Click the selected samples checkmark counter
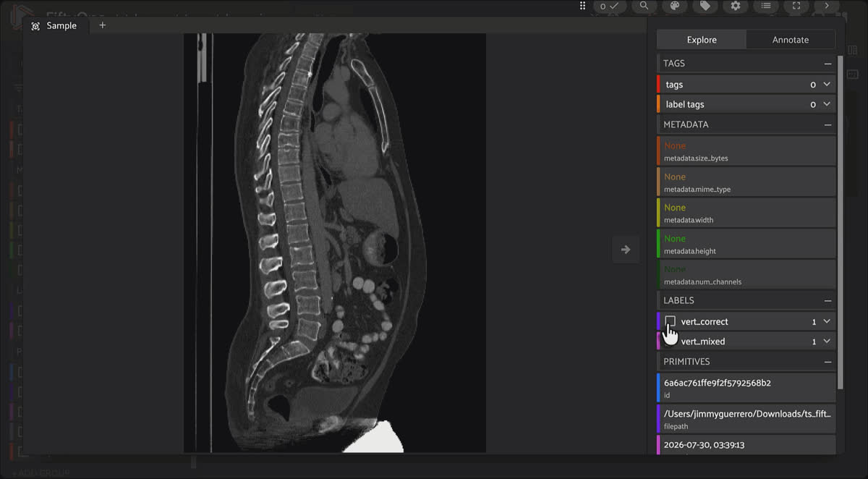The height and width of the screenshot is (479, 868). coord(610,6)
